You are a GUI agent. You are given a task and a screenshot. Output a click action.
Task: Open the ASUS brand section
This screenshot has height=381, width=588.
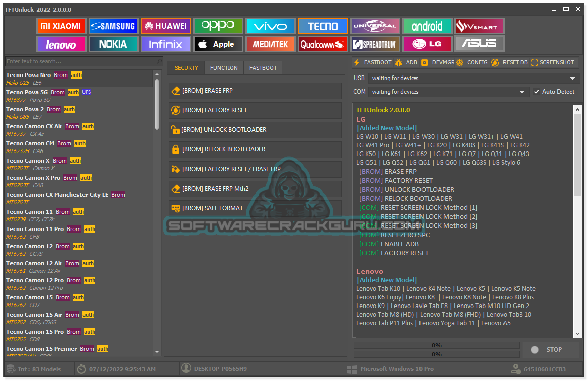(x=479, y=44)
